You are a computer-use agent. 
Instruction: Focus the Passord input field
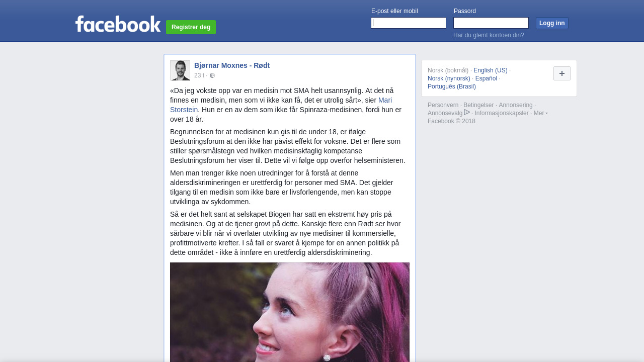491,23
